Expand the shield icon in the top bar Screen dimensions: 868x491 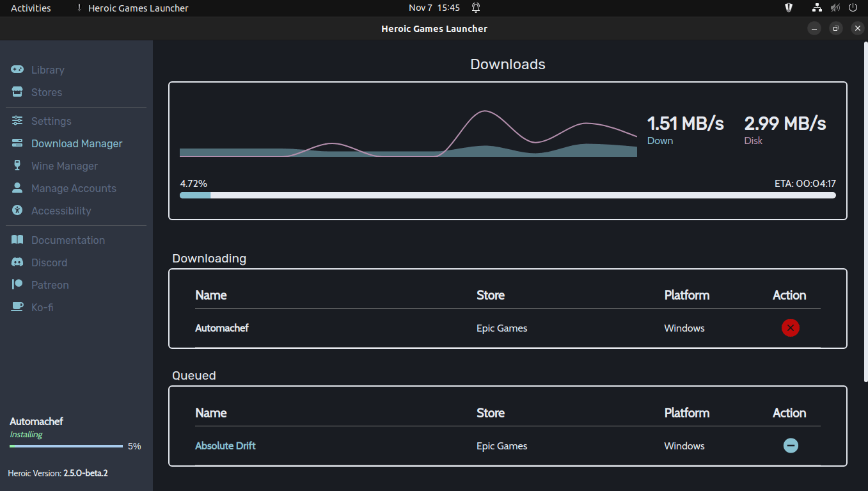[788, 8]
